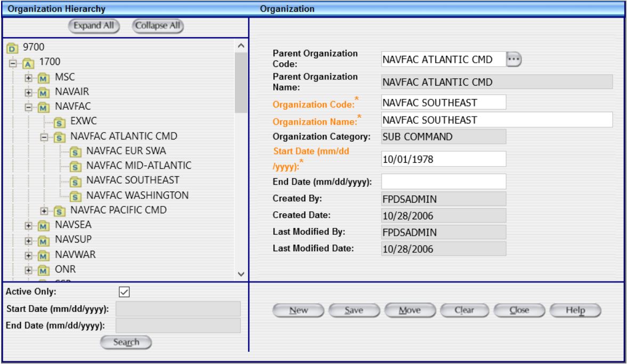Click the SUB COMMAND category value
627x364 pixels.
click(443, 137)
